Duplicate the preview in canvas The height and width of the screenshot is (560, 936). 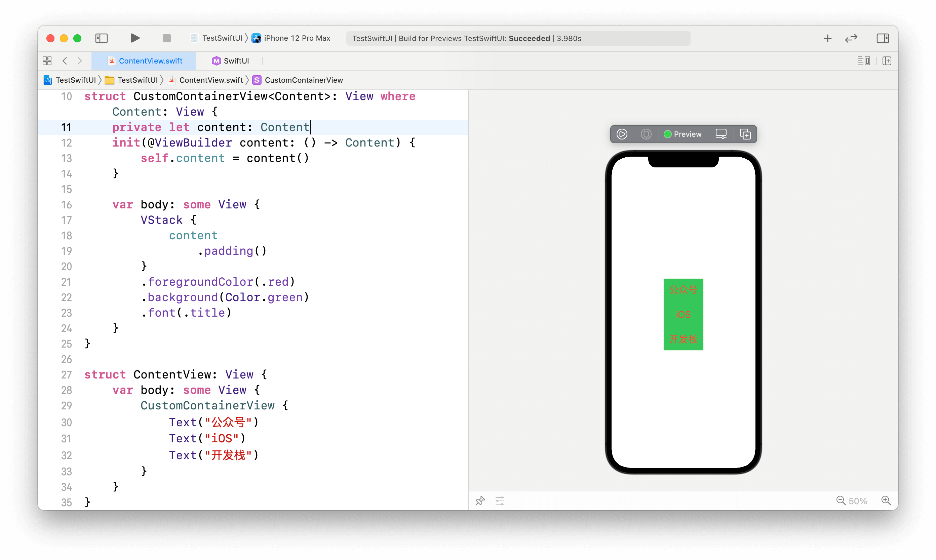745,134
